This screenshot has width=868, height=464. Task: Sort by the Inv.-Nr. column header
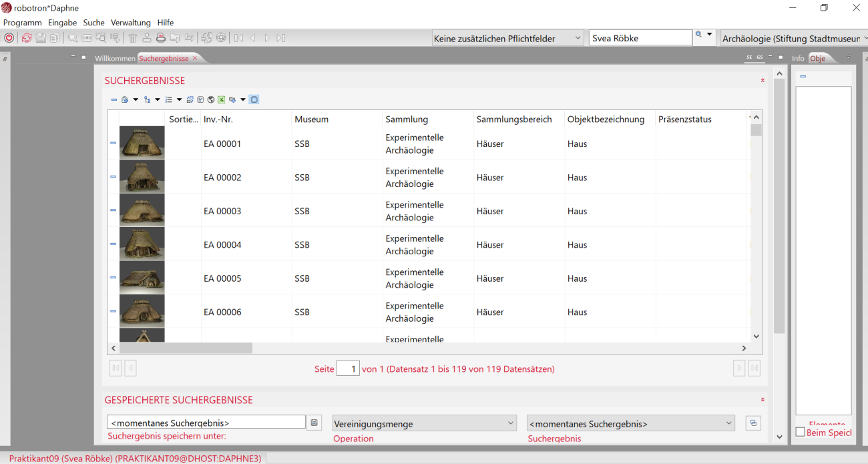[x=218, y=120]
